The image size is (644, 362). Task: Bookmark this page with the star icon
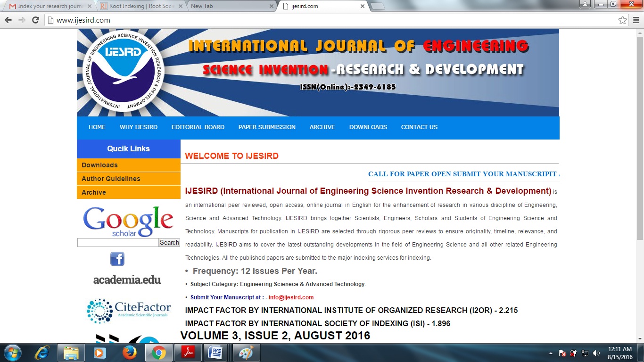[x=622, y=20]
